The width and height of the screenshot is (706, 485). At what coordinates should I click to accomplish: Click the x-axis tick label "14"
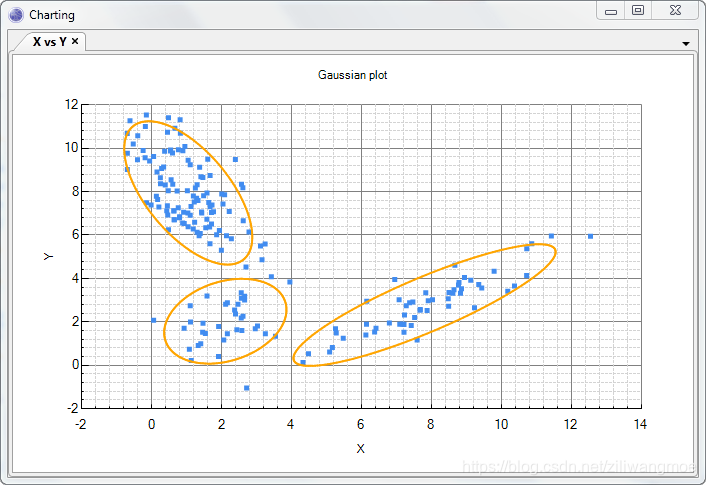[x=640, y=424]
